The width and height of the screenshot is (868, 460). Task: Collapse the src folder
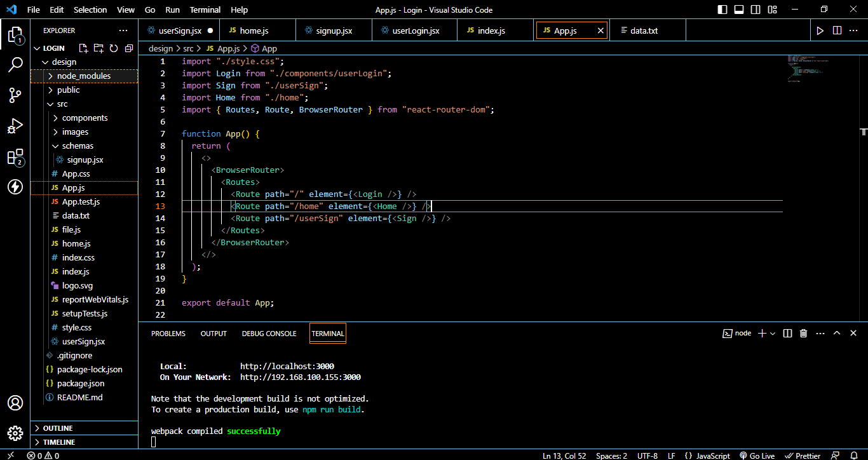point(85,104)
